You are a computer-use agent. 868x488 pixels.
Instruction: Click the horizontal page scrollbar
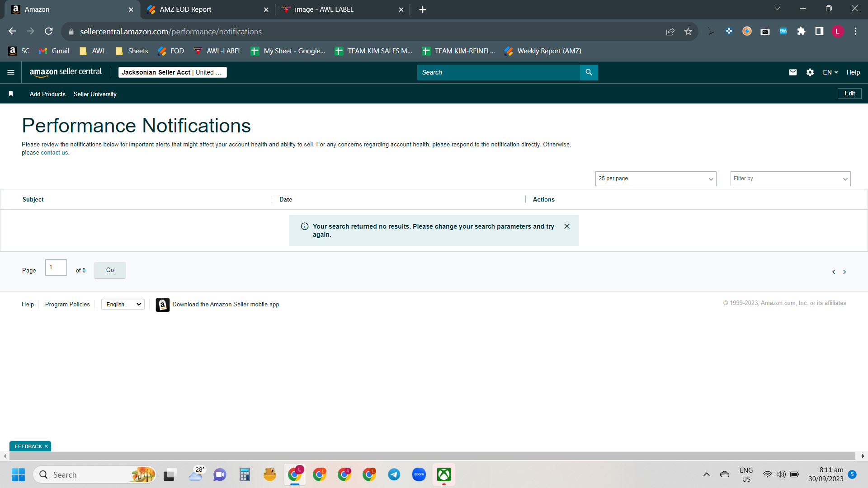click(432, 456)
